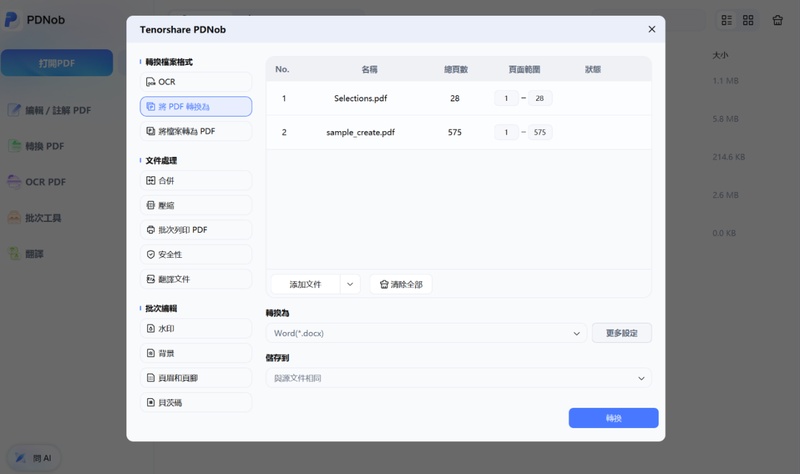Select the OCR conversion option
The image size is (800, 474).
click(196, 82)
